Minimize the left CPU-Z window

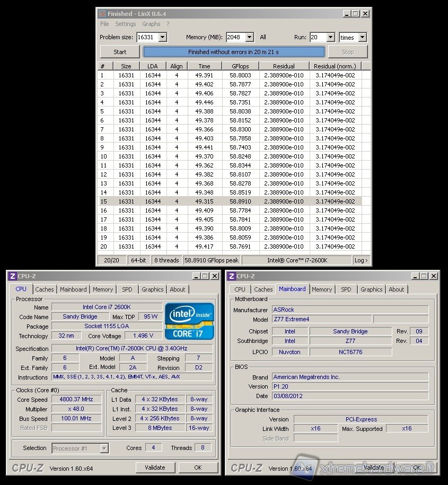click(x=196, y=276)
